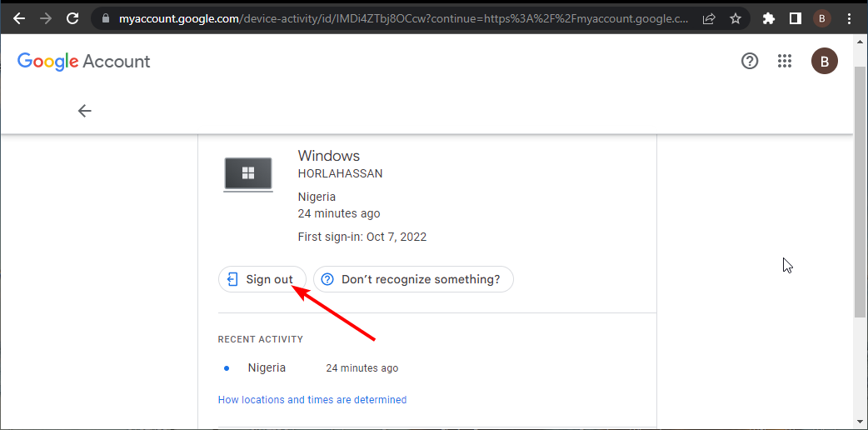
Task: Click the Google Account logo
Action: point(84,61)
